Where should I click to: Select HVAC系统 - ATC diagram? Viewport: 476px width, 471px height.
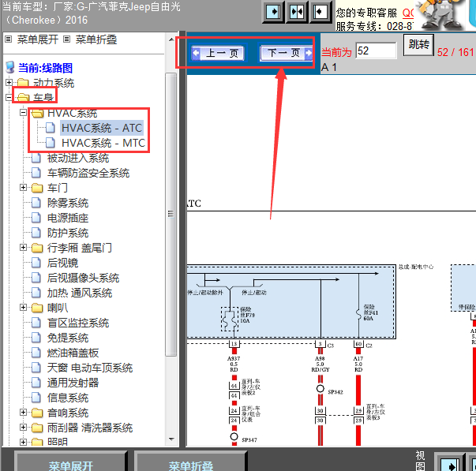coord(102,128)
